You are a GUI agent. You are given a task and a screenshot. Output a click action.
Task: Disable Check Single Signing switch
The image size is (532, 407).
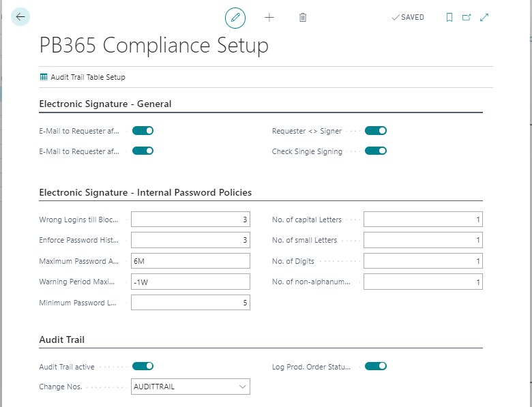click(376, 151)
